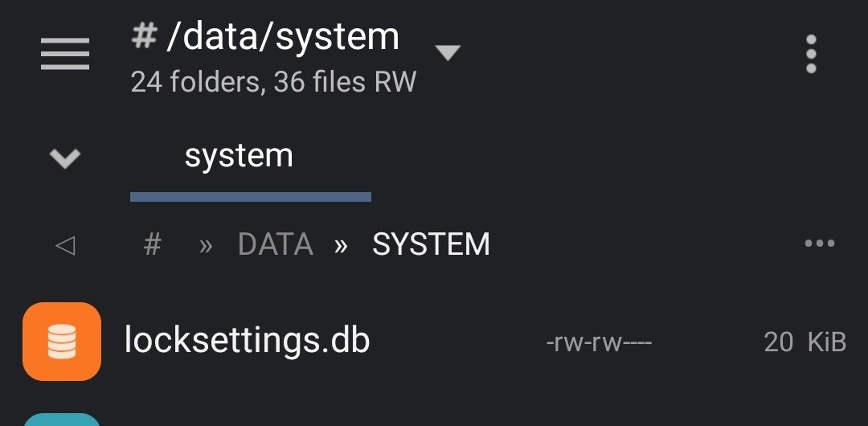Click the SYSTEM breadcrumb segment
868x426 pixels.
432,244
